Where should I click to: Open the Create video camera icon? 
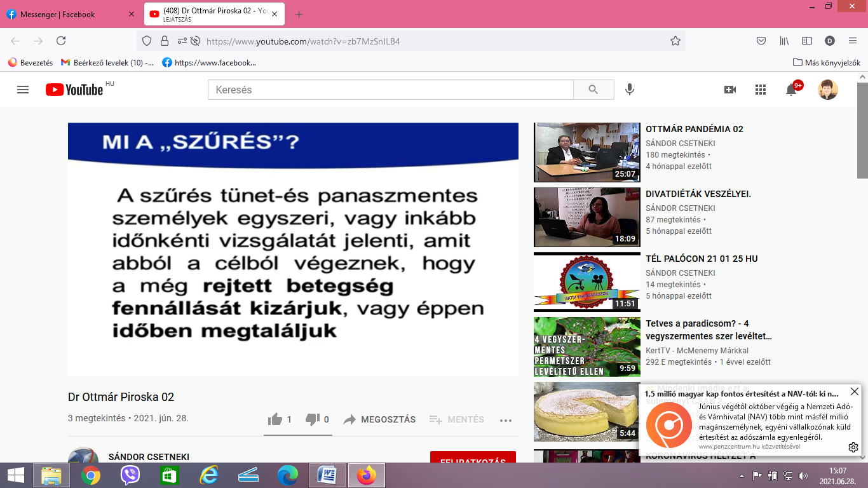730,90
